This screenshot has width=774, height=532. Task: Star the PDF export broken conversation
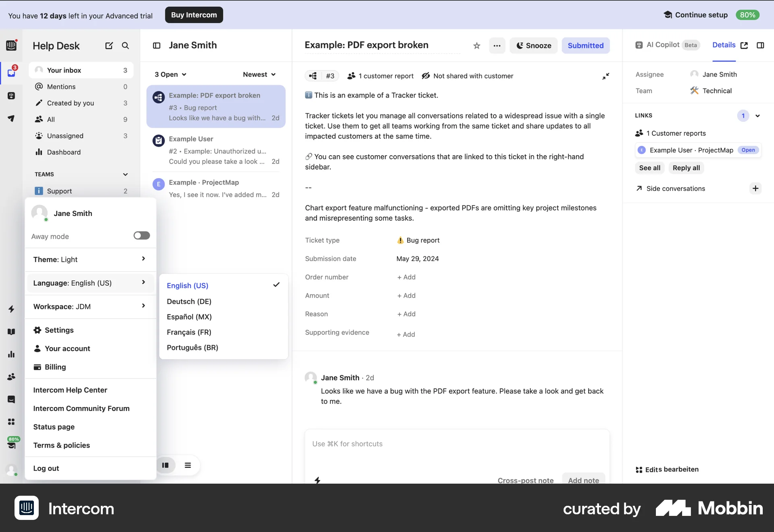pyautogui.click(x=476, y=46)
